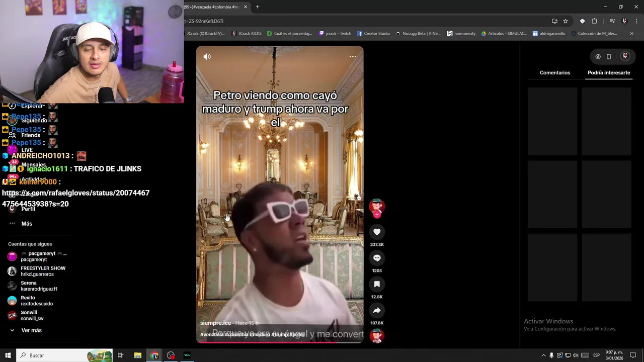The width and height of the screenshot is (644, 362).
Task: Open pacgameryt followed account
Action: click(x=37, y=256)
